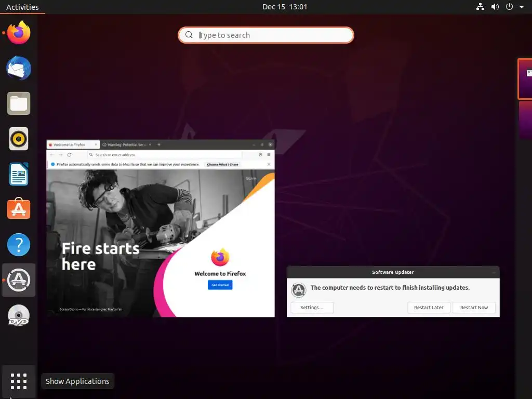Image resolution: width=532 pixels, height=399 pixels.
Task: Open the Files manager dock icon
Action: click(x=19, y=103)
